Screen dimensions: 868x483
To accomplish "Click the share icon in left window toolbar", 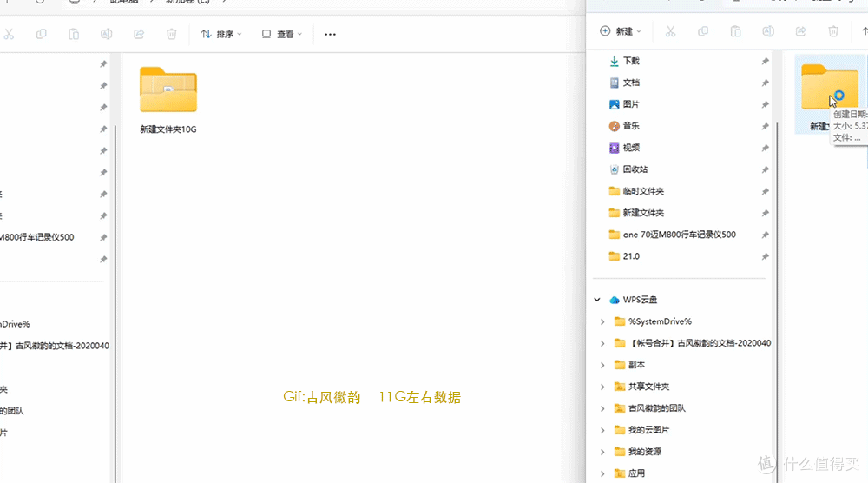I will click(139, 34).
